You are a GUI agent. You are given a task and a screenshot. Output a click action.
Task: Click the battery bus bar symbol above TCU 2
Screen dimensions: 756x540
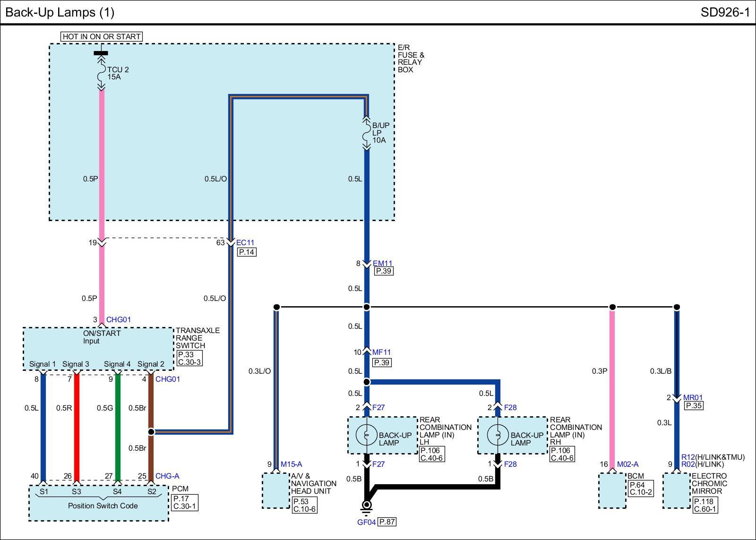click(x=101, y=53)
